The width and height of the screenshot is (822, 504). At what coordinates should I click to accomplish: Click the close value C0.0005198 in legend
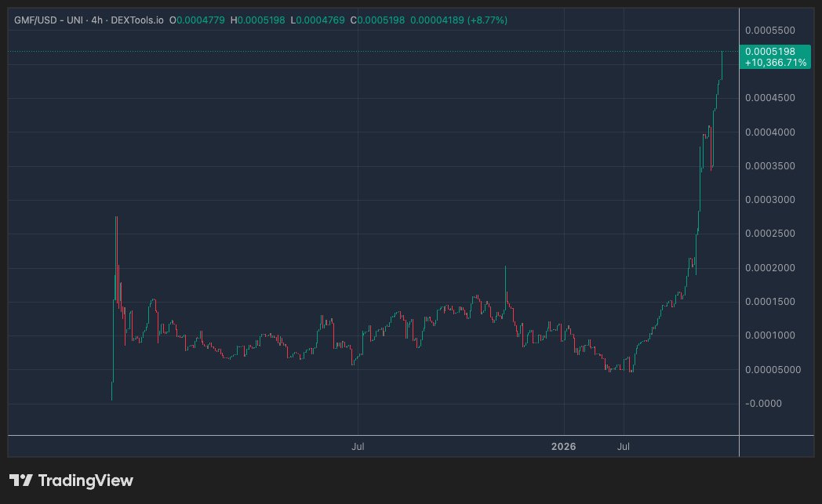[377, 20]
